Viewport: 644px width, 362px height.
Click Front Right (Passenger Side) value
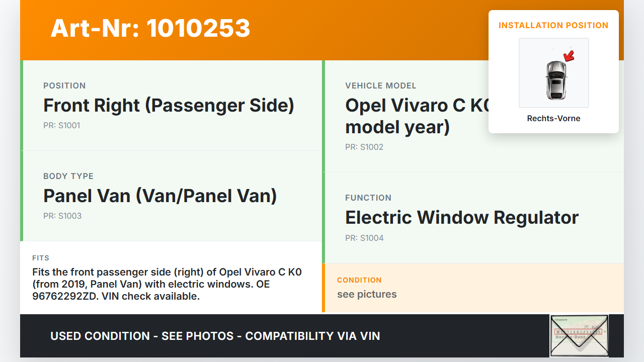pos(169,106)
